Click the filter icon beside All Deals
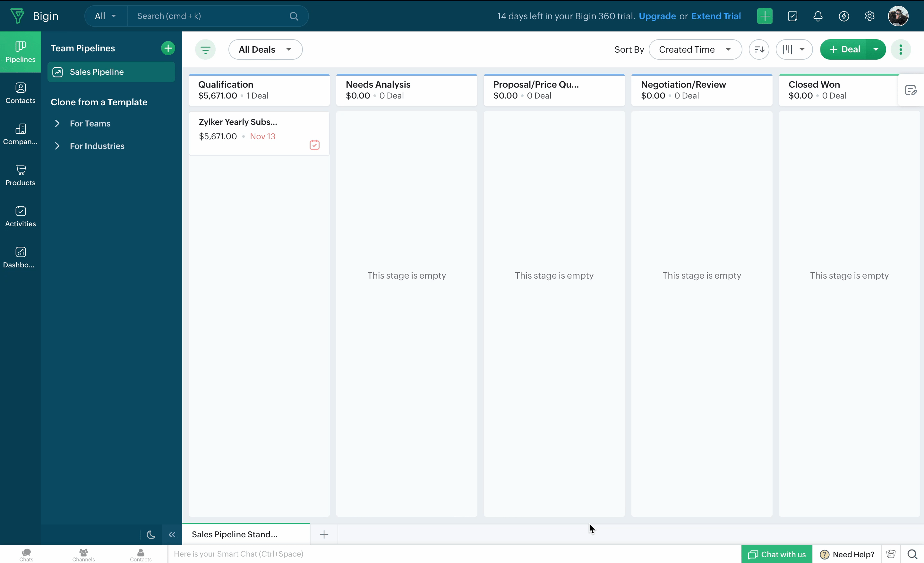 pyautogui.click(x=205, y=49)
